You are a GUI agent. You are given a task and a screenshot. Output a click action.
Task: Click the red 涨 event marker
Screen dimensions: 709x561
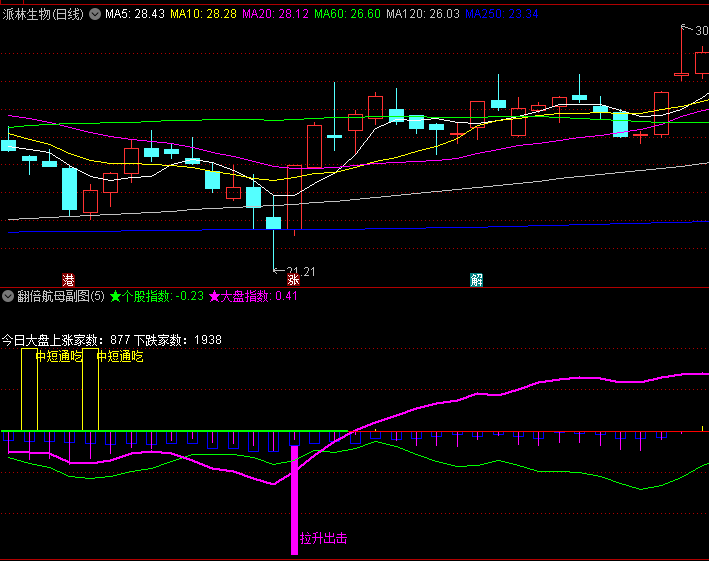(293, 280)
